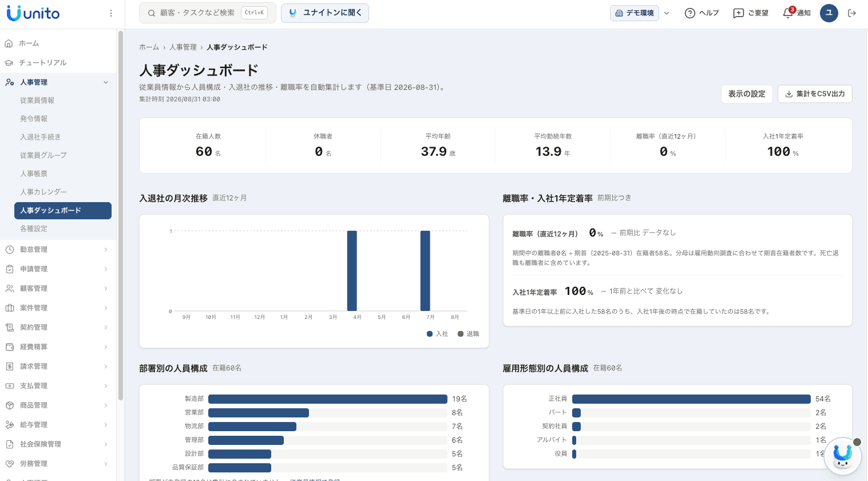This screenshot has width=868, height=481.
Task: Click the 勤怠管理 clock icon
Action: [9, 250]
